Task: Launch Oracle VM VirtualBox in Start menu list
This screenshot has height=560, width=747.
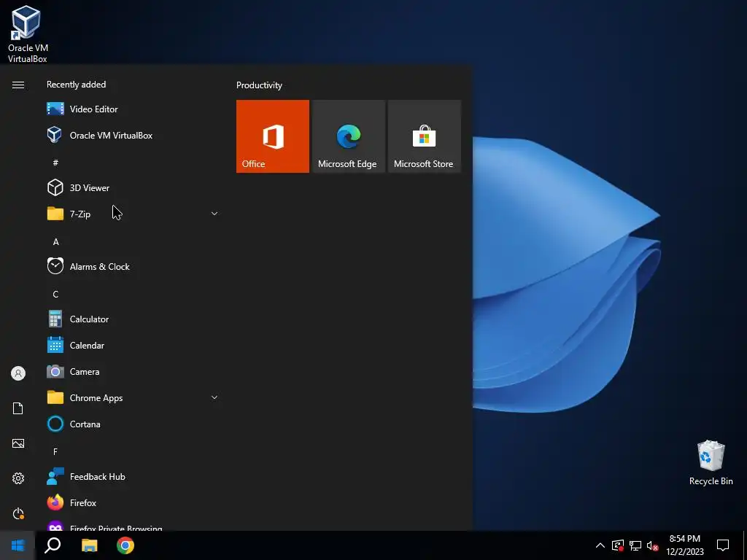Action: click(x=133, y=135)
